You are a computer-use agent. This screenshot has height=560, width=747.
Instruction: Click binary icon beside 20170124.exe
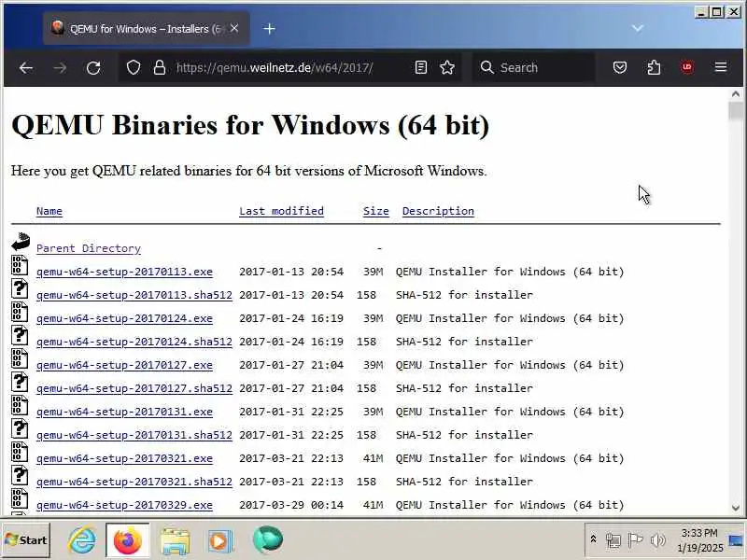click(20, 312)
